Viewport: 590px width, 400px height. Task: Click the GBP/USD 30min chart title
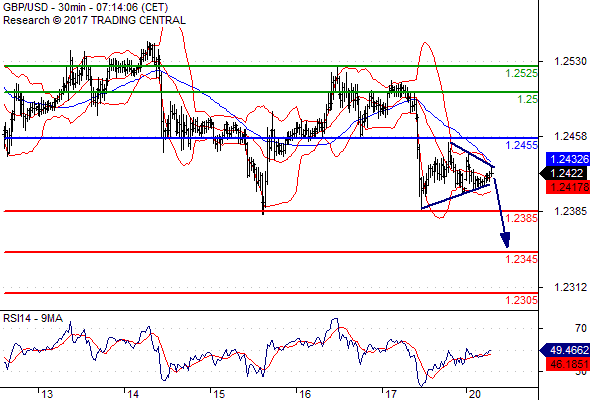[x=85, y=7]
